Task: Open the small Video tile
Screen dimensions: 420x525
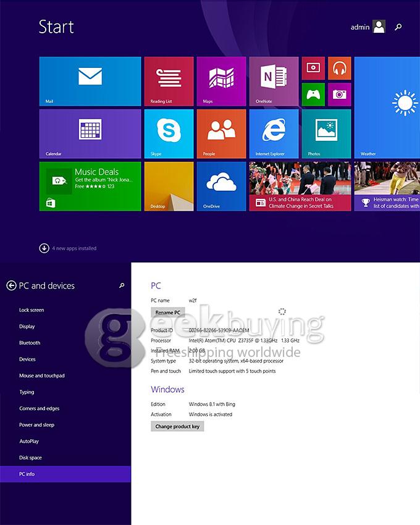Action: pyautogui.click(x=313, y=69)
